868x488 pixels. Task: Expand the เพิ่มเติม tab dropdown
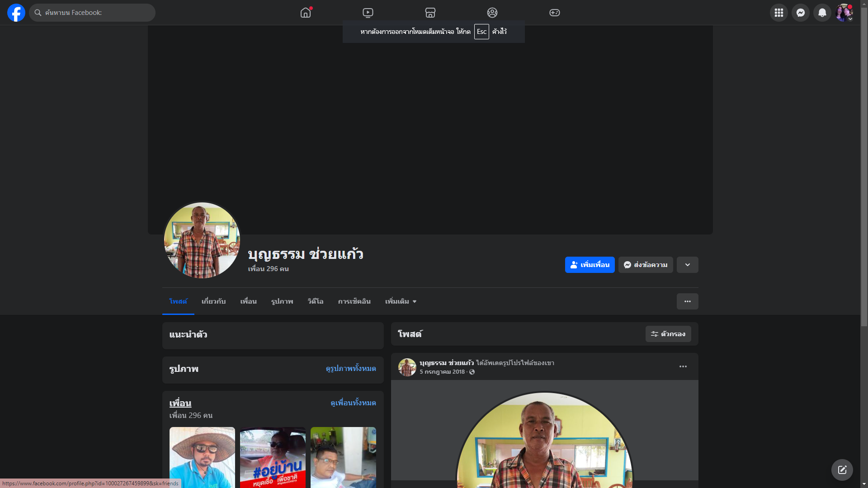tap(401, 301)
